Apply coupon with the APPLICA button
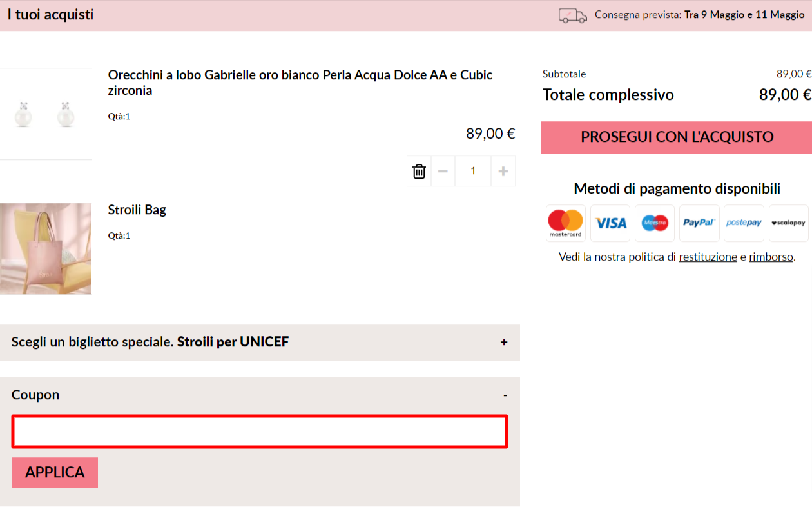 pyautogui.click(x=55, y=472)
